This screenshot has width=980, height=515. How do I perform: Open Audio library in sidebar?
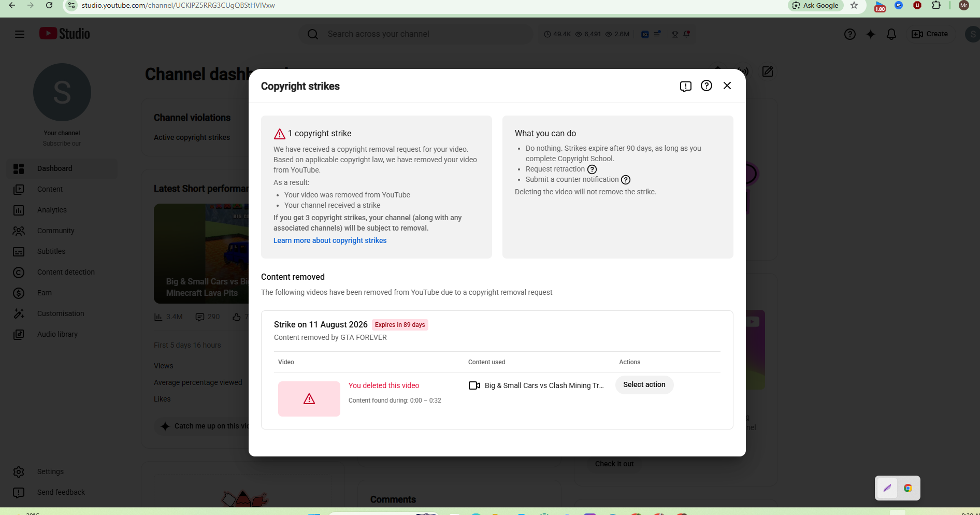[62, 334]
